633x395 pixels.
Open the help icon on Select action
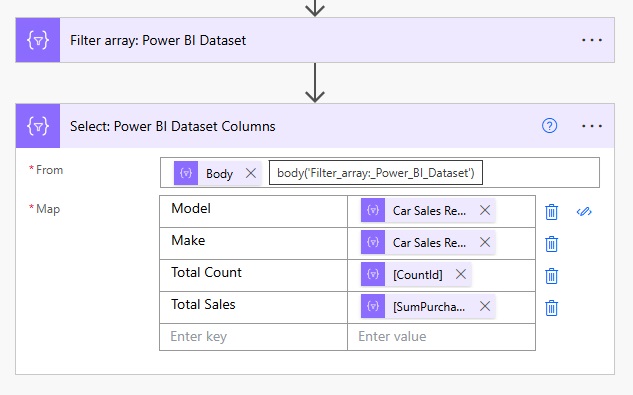point(549,126)
